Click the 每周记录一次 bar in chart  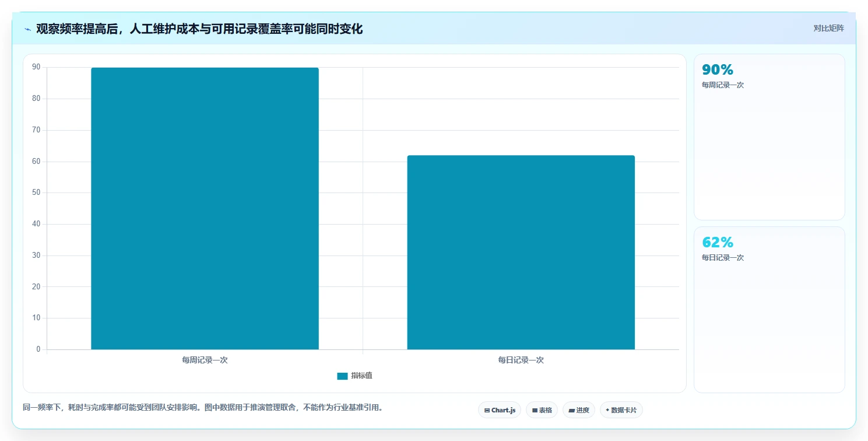coord(205,208)
